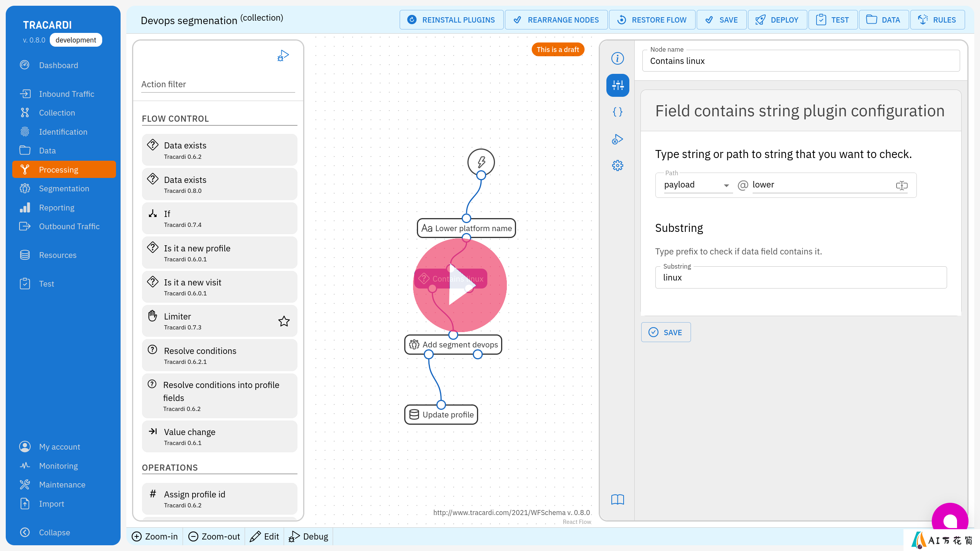Open Collection menu item
Viewport: 980px width, 551px height.
pos(64,113)
